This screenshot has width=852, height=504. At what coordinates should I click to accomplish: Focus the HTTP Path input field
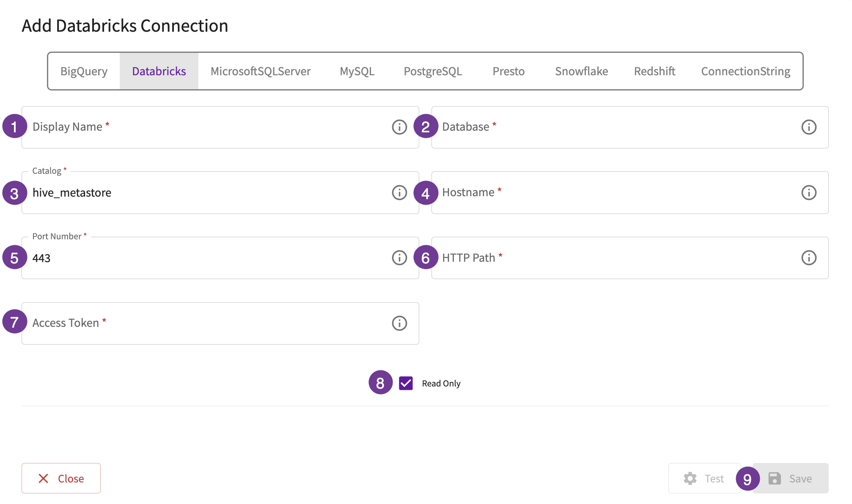(x=629, y=257)
